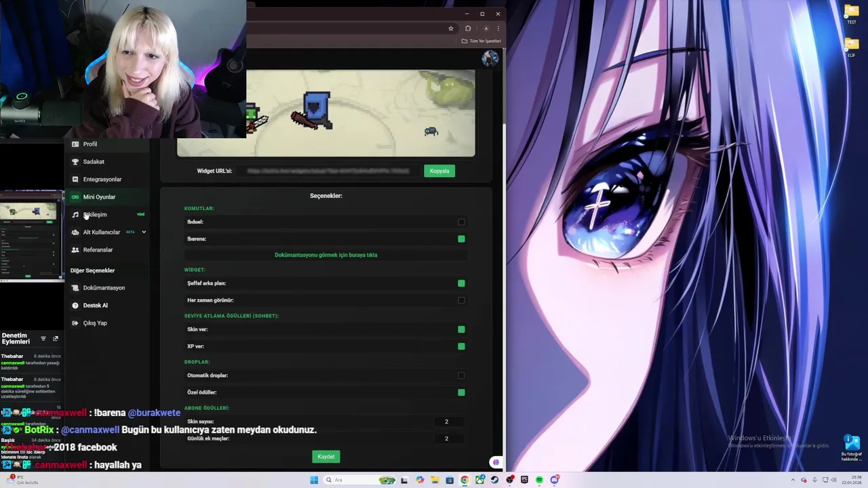
Task: Click the mini game widget preview image
Action: [x=326, y=113]
